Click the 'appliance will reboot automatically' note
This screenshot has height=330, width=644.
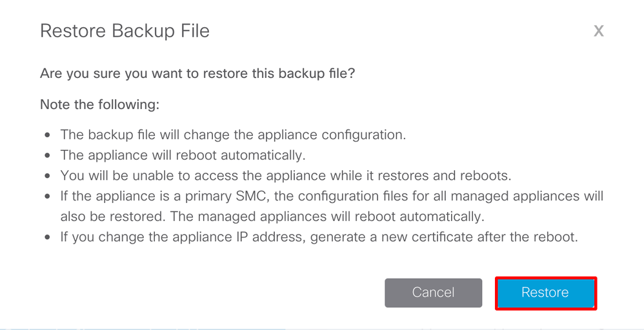183,155
